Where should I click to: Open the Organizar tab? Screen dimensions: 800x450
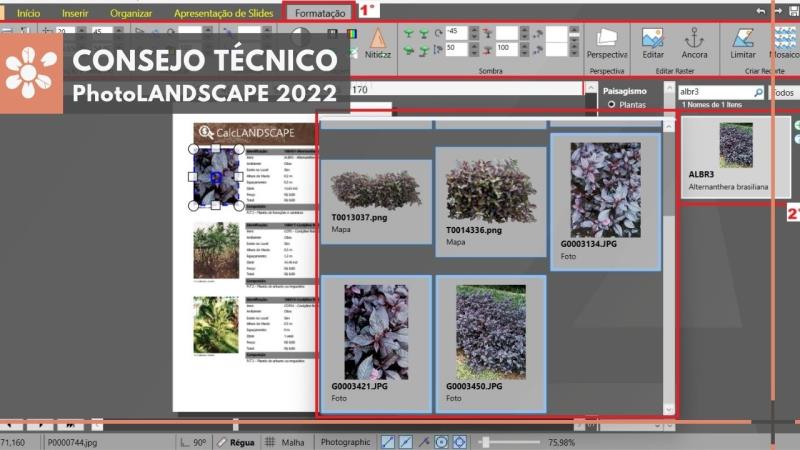pyautogui.click(x=131, y=13)
